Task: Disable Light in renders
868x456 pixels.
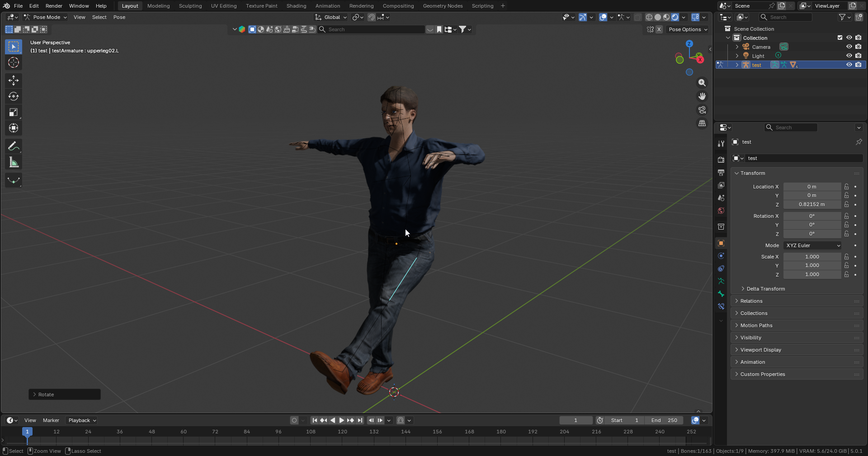Action: pos(858,56)
